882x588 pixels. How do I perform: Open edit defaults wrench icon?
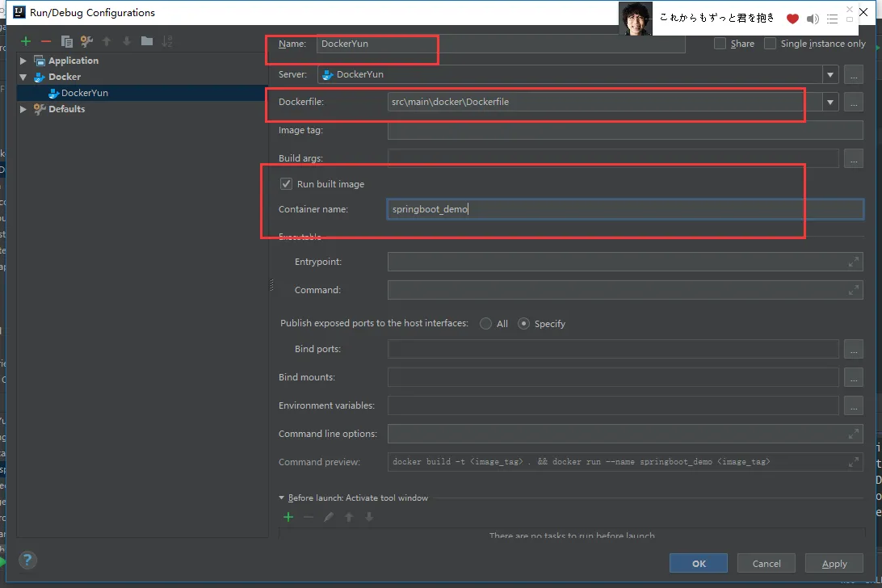tap(86, 41)
